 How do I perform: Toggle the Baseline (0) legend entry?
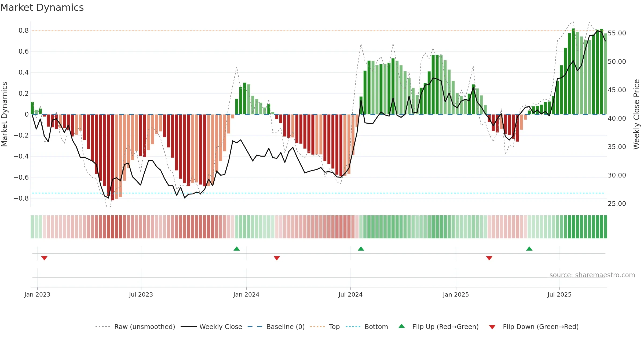276,327
